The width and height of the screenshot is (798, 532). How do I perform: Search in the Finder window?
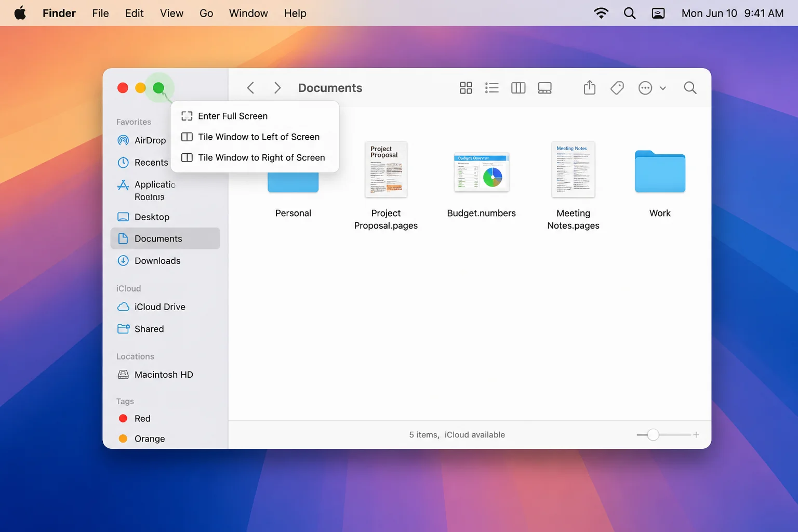pyautogui.click(x=690, y=88)
